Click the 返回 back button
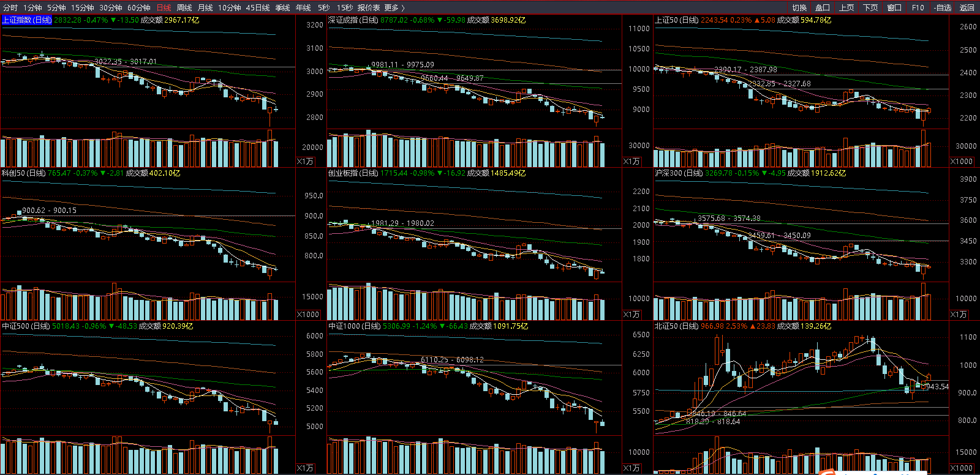The width and height of the screenshot is (980, 475). (x=967, y=8)
